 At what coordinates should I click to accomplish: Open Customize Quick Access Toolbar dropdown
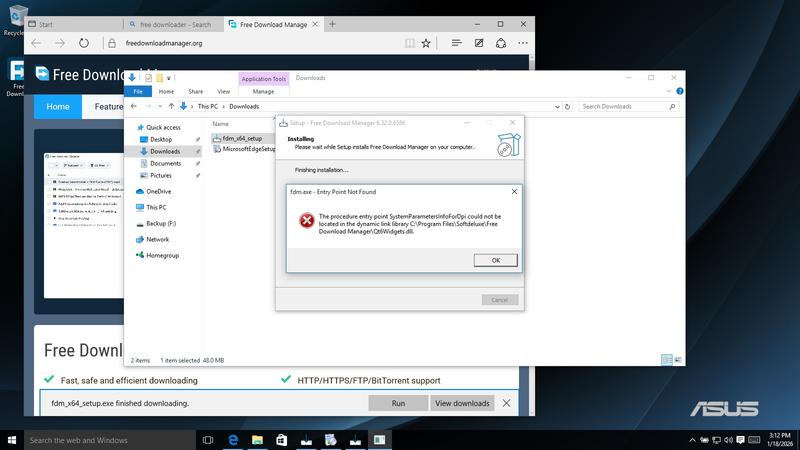(x=168, y=78)
